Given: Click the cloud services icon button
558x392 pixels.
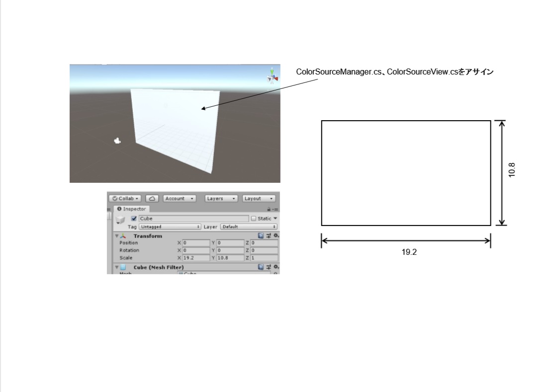Looking at the screenshot, I should (152, 198).
